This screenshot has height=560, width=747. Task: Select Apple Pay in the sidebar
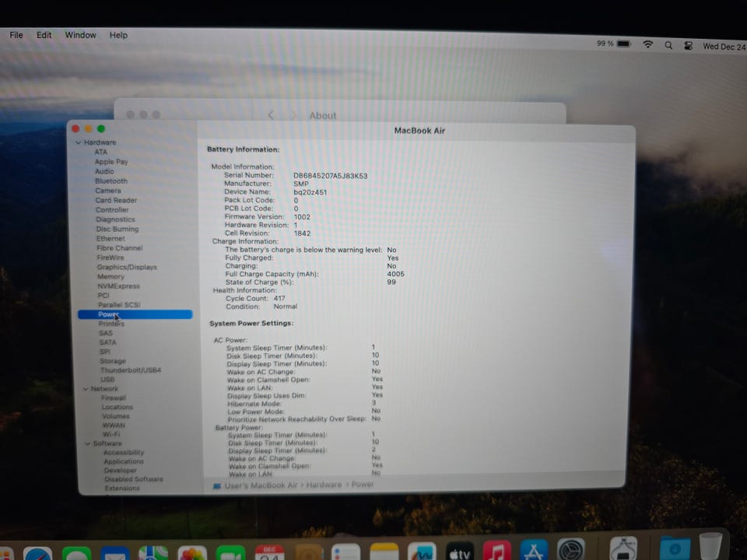click(x=111, y=162)
